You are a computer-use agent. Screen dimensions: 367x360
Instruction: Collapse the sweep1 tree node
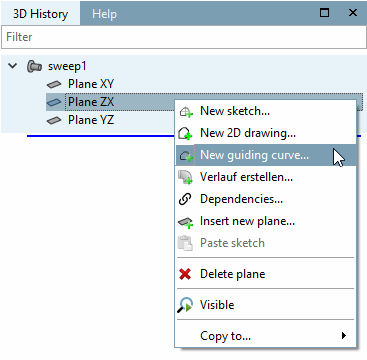click(x=12, y=66)
